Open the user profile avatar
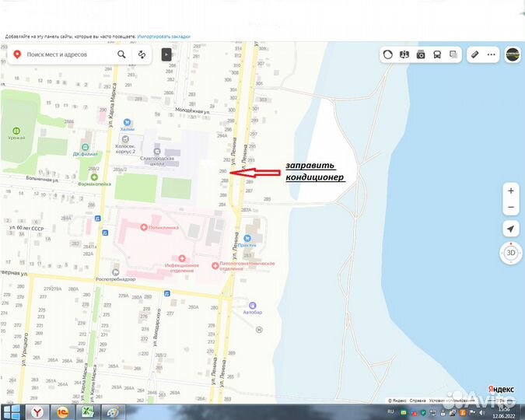Image resolution: width=525 pixels, height=420 pixels. pos(513,54)
